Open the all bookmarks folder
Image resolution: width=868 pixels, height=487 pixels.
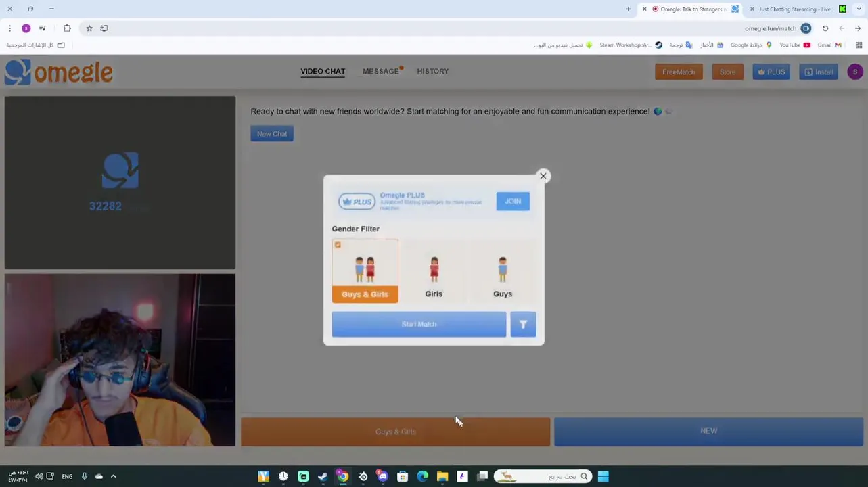(35, 45)
